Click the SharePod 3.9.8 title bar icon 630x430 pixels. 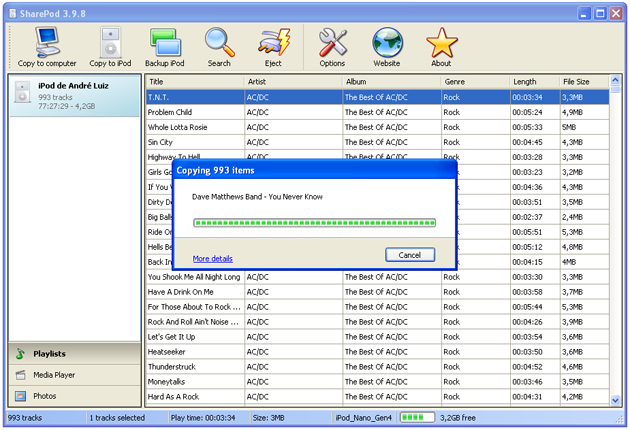tap(13, 14)
